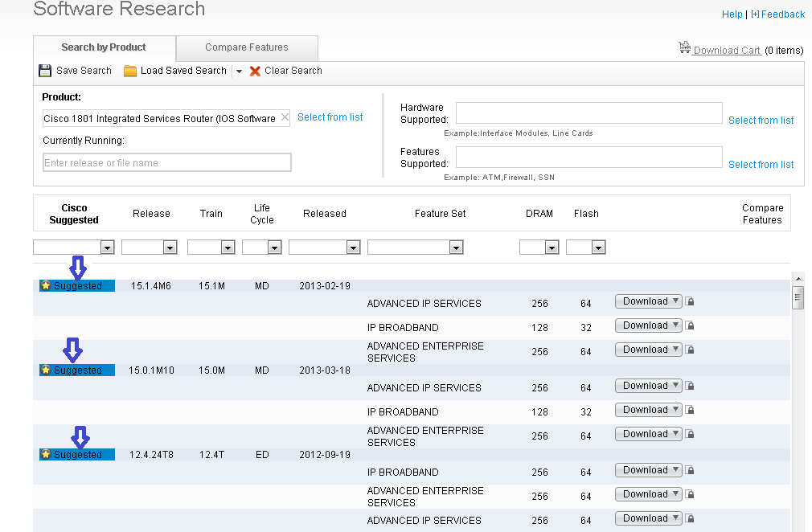
Task: Open the Help link
Action: (732, 14)
